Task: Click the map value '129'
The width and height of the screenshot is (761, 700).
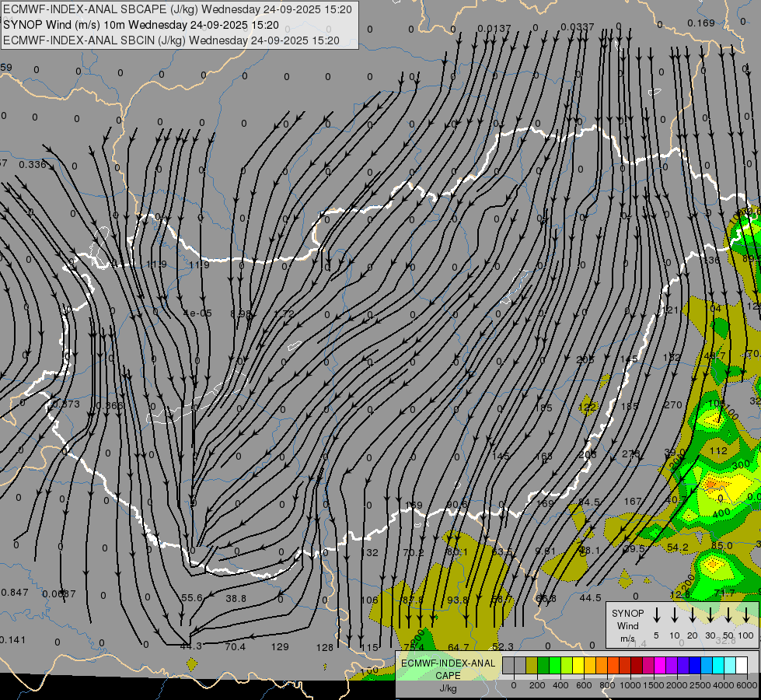Action: (280, 646)
